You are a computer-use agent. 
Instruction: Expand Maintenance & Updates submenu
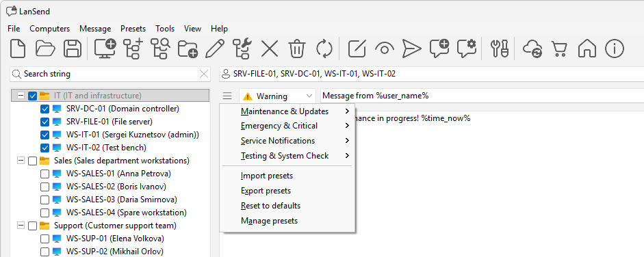tap(287, 111)
